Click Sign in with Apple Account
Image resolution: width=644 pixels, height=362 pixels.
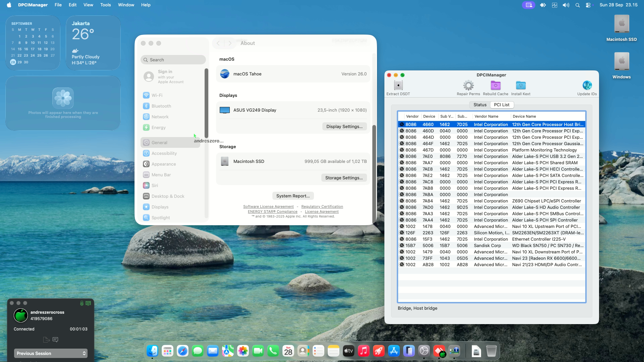point(171,76)
